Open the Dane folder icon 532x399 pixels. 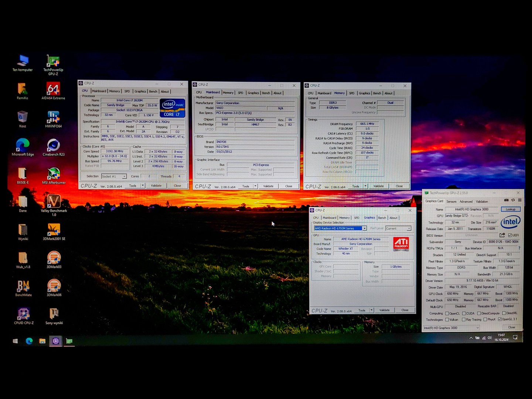[x=23, y=204]
